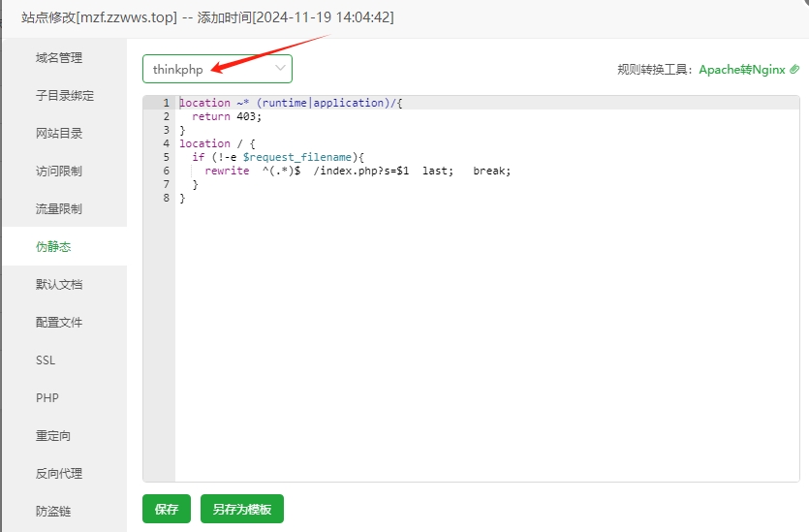Open the PHP tab

coord(65,398)
